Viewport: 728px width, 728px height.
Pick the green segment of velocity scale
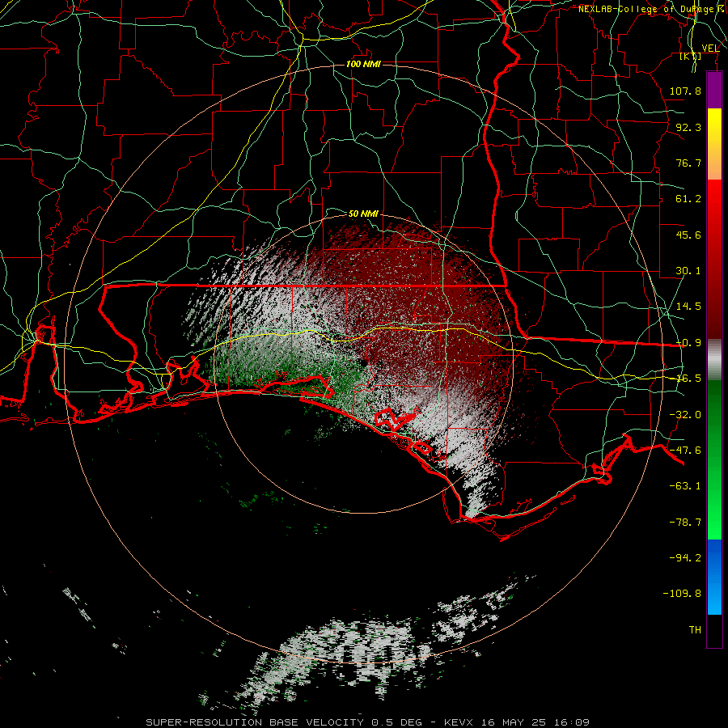coord(714,459)
